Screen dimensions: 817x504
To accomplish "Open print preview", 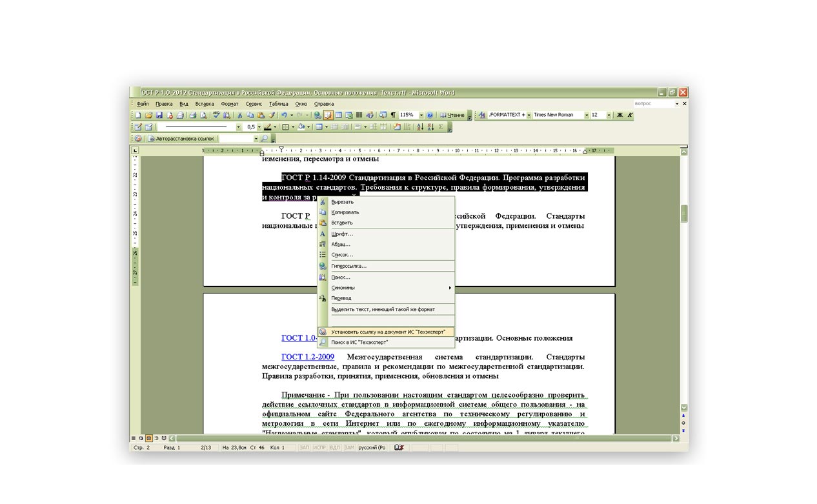I will coord(203,115).
